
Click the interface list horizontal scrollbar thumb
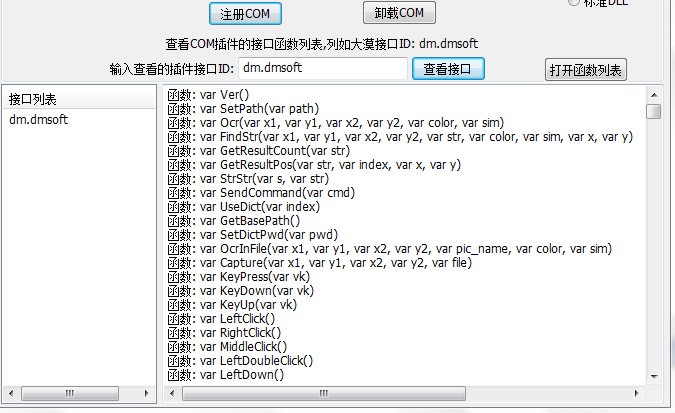click(70, 393)
